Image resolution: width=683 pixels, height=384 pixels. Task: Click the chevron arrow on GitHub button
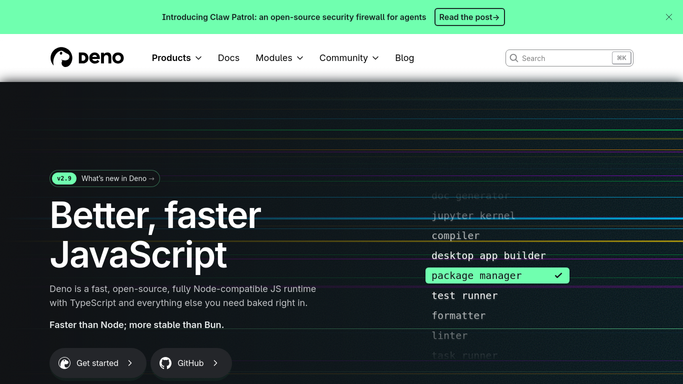pyautogui.click(x=216, y=363)
